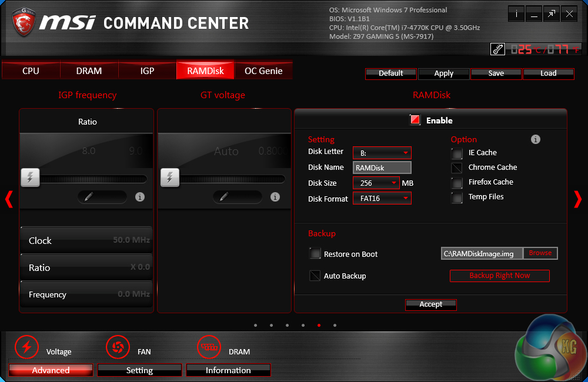This screenshot has width=588, height=382.
Task: Click the backup image path field
Action: [482, 253]
